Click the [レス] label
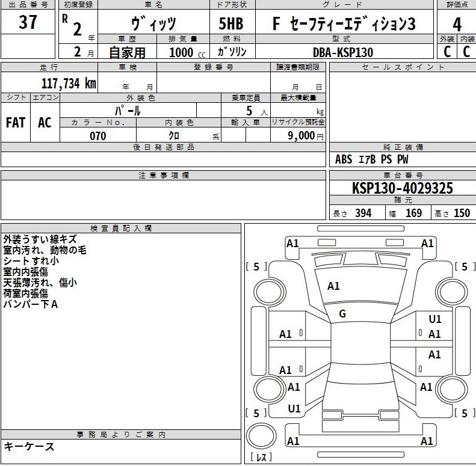Image resolution: width=476 pixels, height=466 pixels. (261, 457)
